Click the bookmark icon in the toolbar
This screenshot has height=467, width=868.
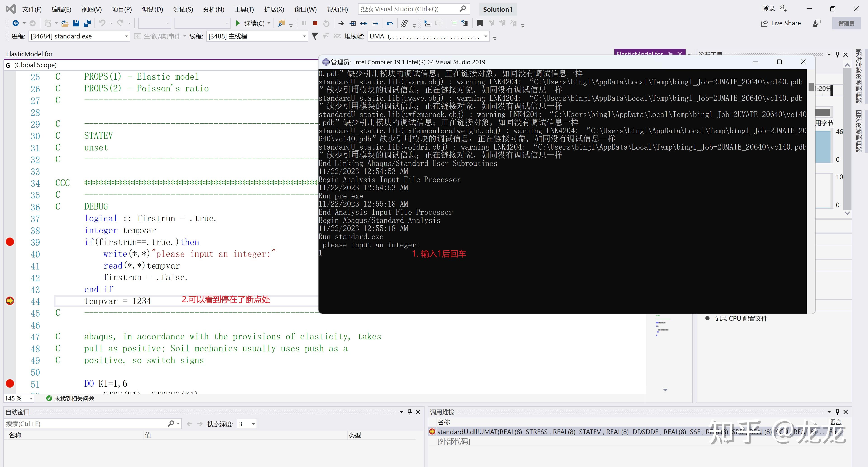[x=479, y=23]
